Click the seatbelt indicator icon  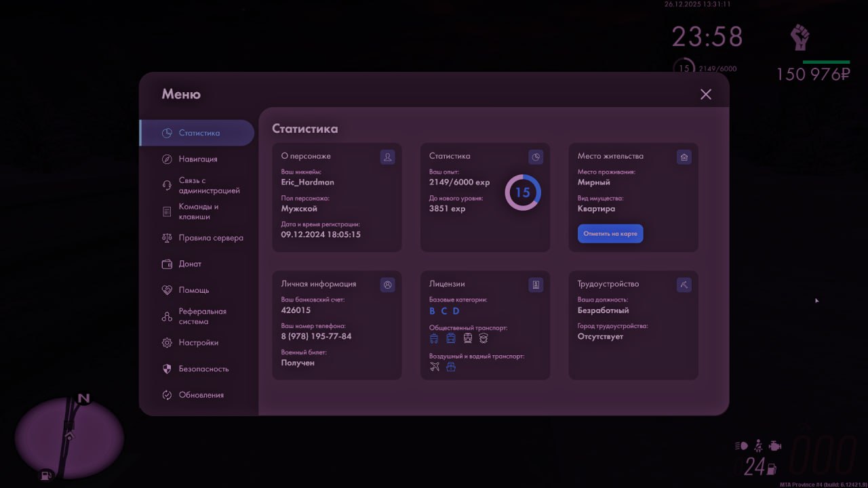[x=759, y=446]
